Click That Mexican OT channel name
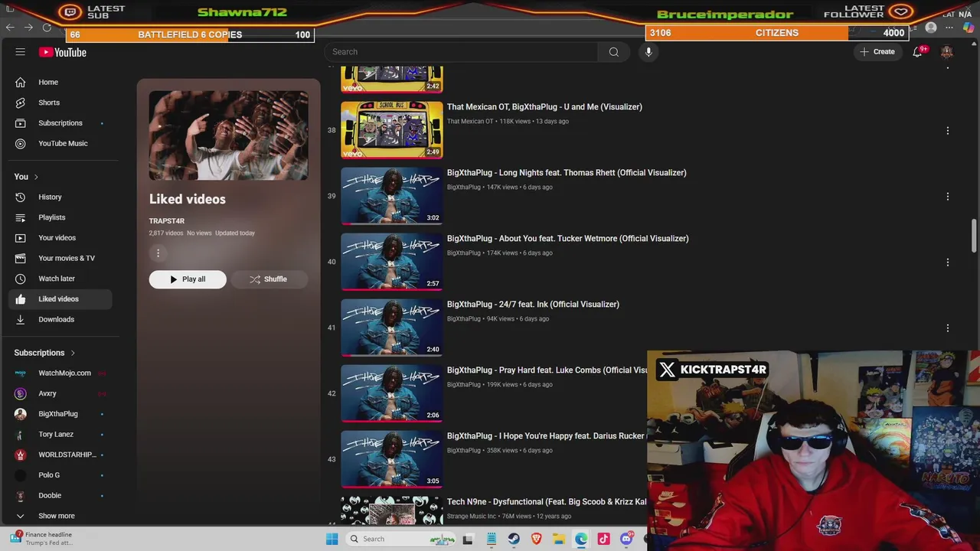980x551 pixels. pyautogui.click(x=470, y=122)
